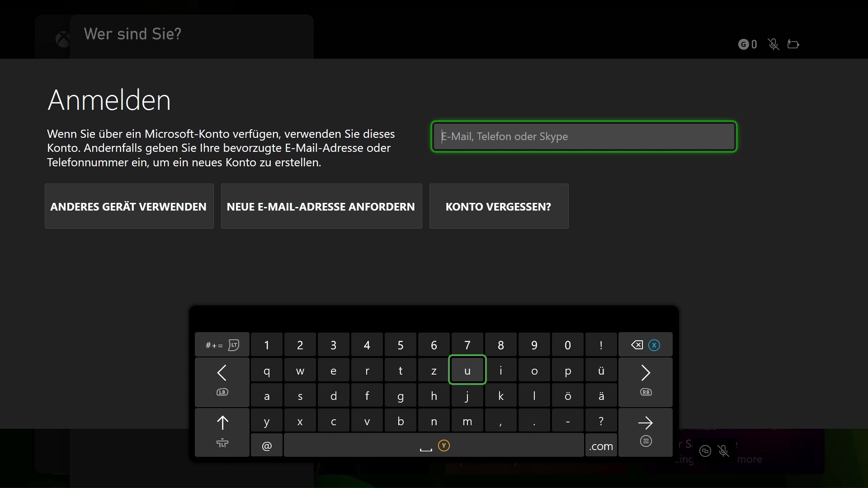
Task: Click the battery icon in header
Action: pos(793,44)
